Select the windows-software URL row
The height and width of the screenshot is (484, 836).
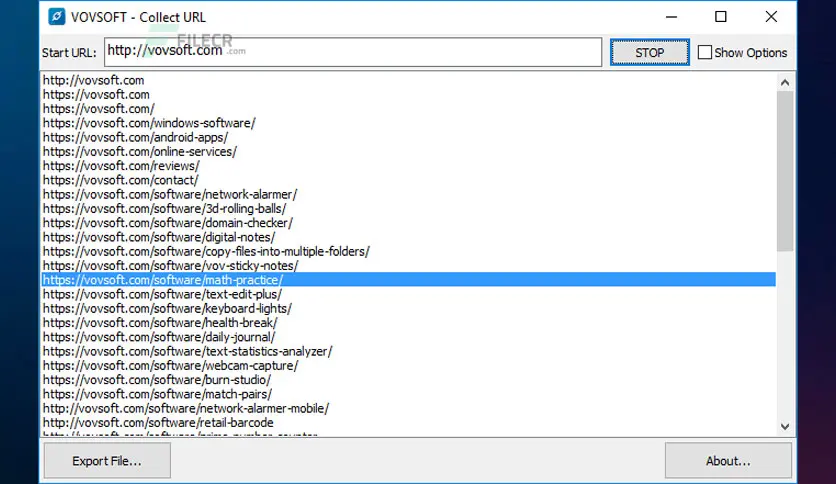149,123
